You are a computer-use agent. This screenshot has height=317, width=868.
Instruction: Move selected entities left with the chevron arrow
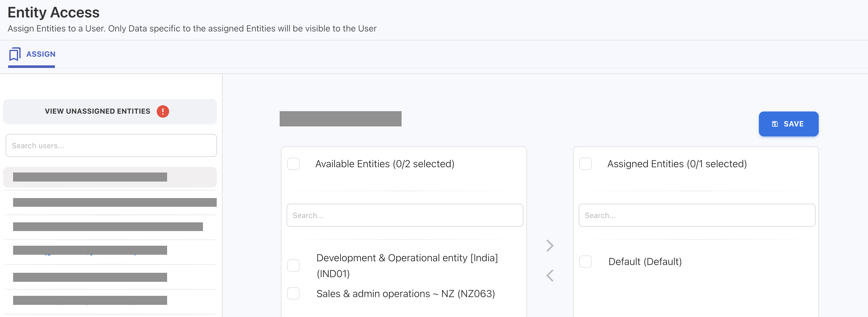(x=550, y=276)
